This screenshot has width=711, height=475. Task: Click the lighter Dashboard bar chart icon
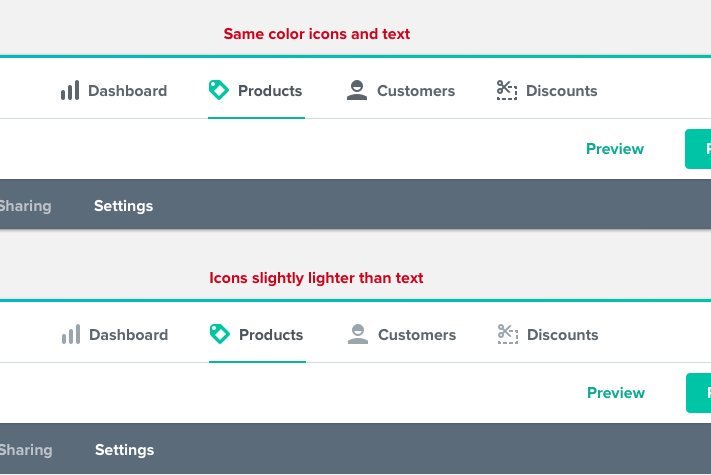point(71,334)
